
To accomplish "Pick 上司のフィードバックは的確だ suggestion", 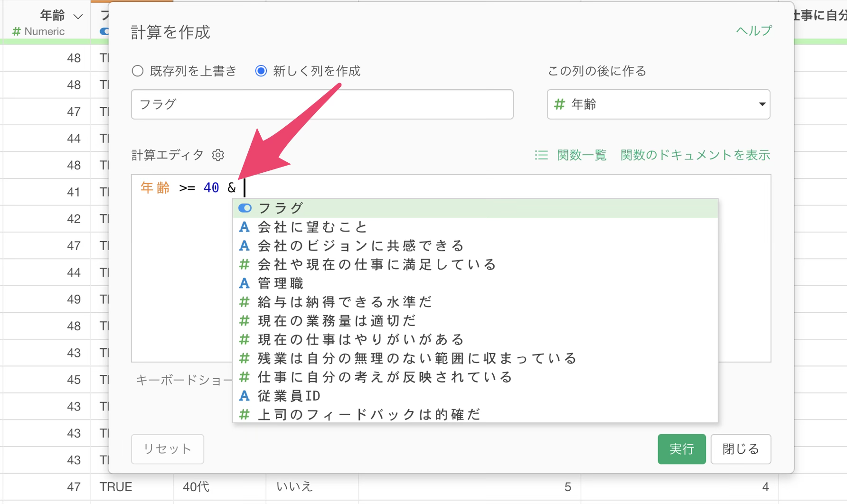I will [368, 414].
